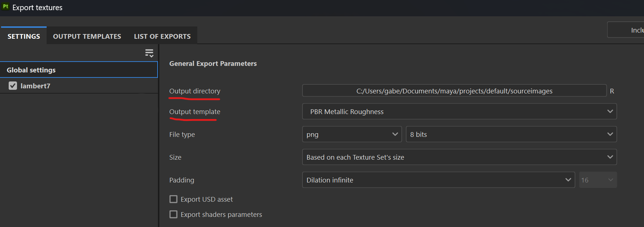Select Global settings in the left list
This screenshot has height=227, width=644.
[79, 70]
